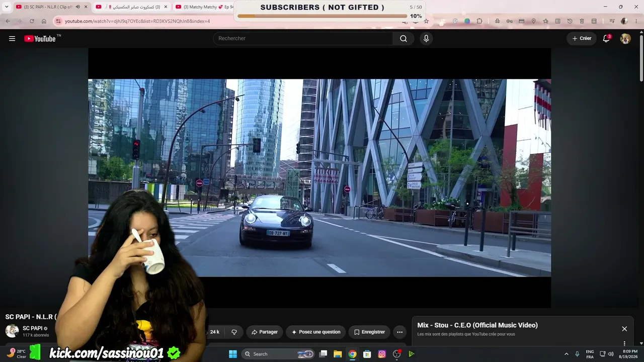The width and height of the screenshot is (644, 362).
Task: Open the media controls toolbar icon
Action: [x=612, y=21]
